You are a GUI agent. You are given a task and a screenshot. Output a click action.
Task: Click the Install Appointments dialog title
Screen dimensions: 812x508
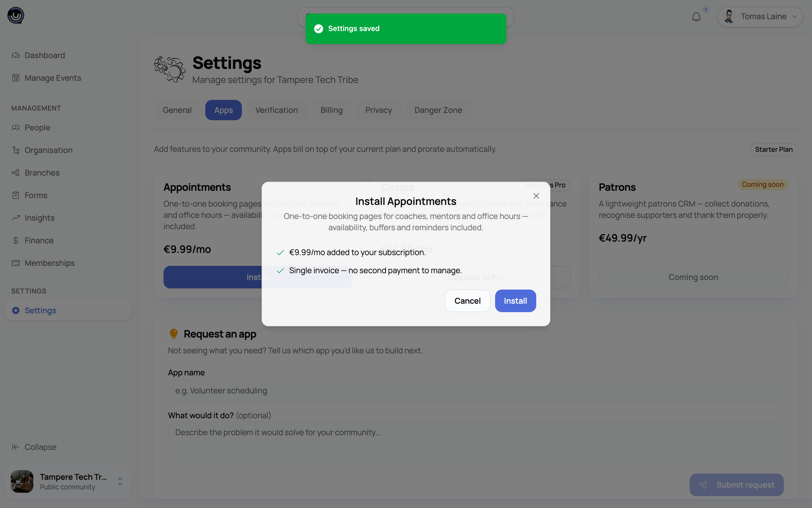pyautogui.click(x=406, y=201)
